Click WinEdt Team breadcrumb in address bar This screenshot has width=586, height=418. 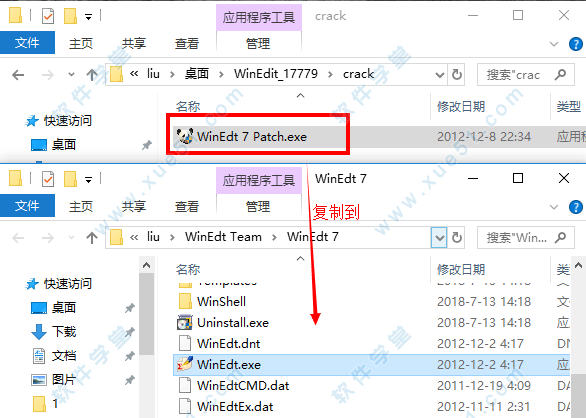[x=223, y=237]
